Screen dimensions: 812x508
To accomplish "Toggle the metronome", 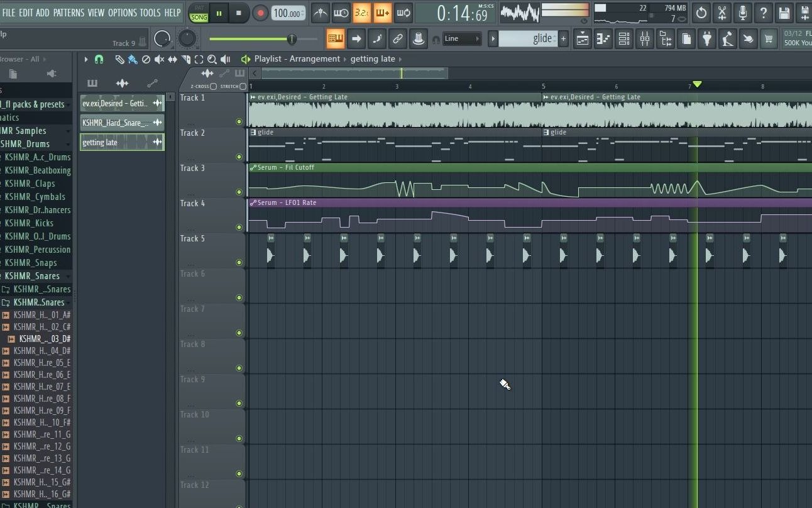I will pos(320,13).
